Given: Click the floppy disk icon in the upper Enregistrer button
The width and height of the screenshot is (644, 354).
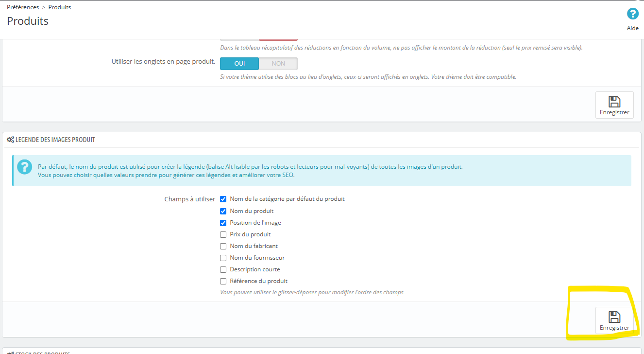Looking at the screenshot, I should click(x=614, y=102).
